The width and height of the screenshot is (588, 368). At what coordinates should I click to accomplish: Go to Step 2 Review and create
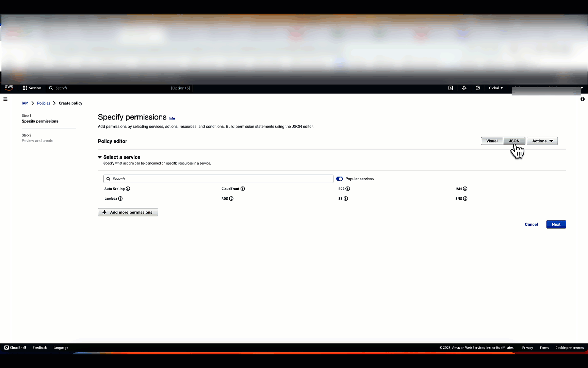tap(37, 141)
